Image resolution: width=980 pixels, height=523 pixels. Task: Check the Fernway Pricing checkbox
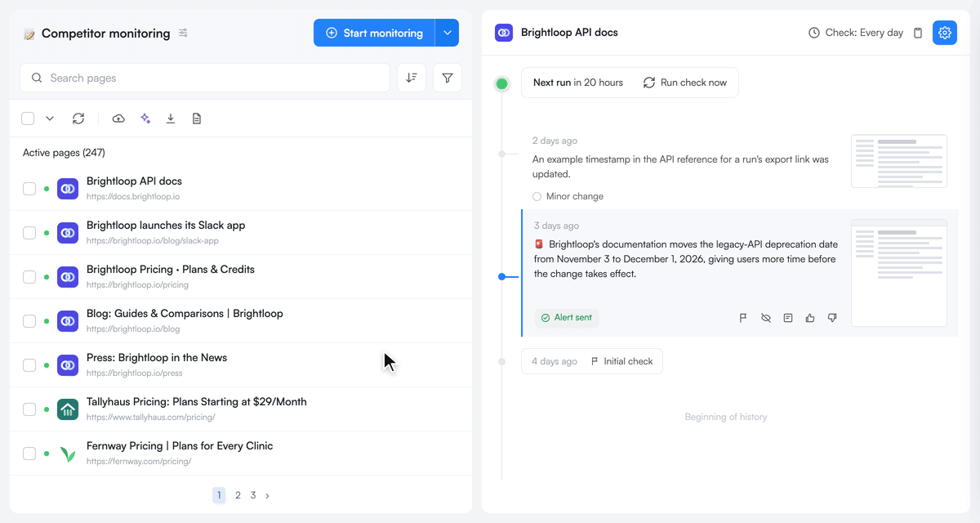click(29, 454)
